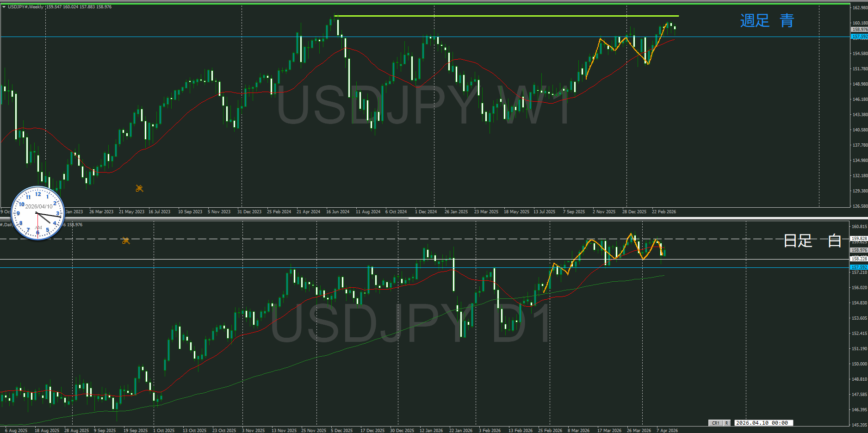868x433 pixels.
Task: Click the 7 Apr 2026 date on daily axis
Action: coord(667,430)
